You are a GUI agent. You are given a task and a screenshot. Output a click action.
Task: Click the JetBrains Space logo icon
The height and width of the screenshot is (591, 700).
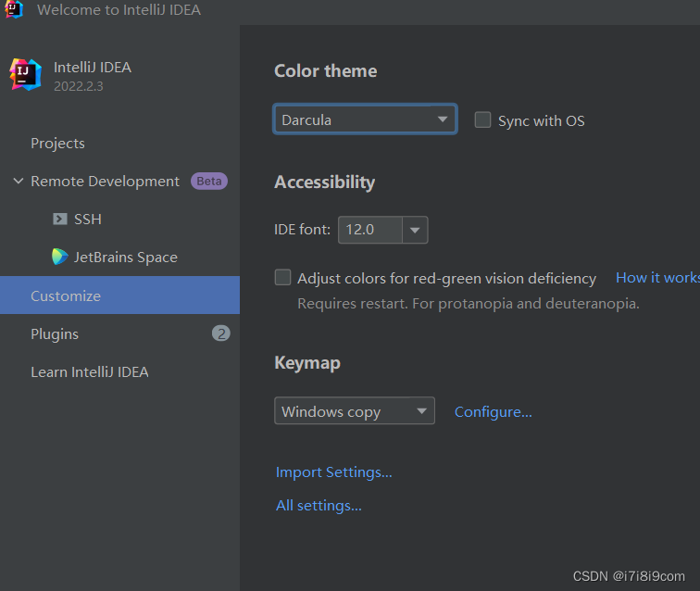tap(60, 257)
